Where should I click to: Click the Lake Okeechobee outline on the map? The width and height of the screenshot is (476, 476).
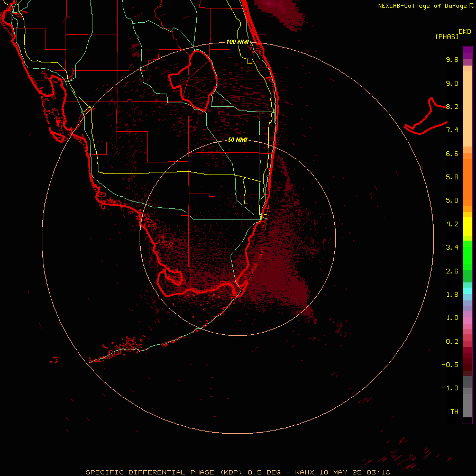pos(193,81)
